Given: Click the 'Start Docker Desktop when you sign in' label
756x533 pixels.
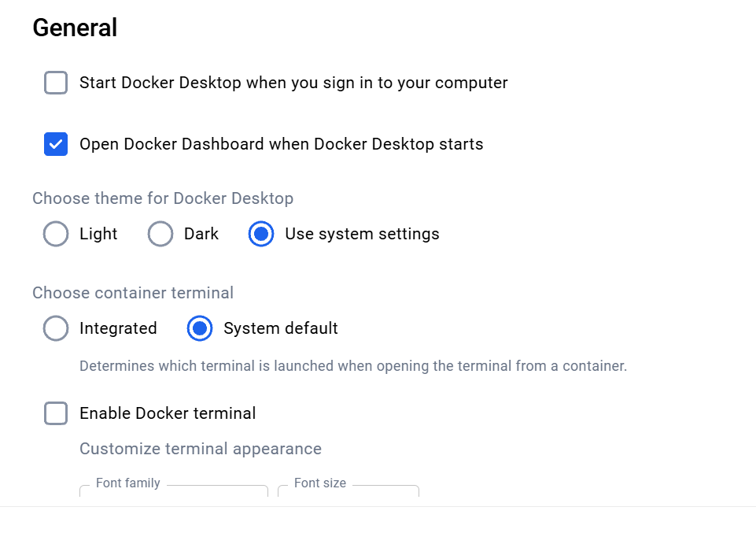Looking at the screenshot, I should click(x=293, y=83).
